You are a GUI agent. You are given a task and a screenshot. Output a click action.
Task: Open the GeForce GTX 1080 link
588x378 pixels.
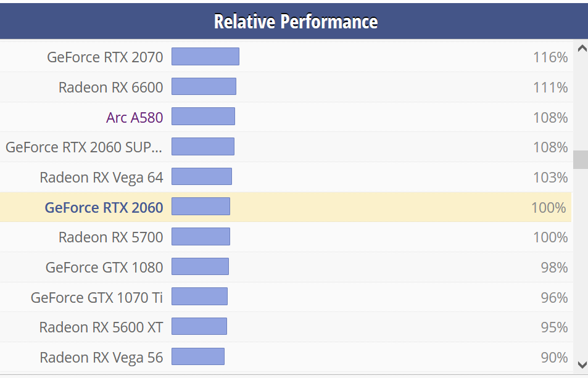pos(104,268)
